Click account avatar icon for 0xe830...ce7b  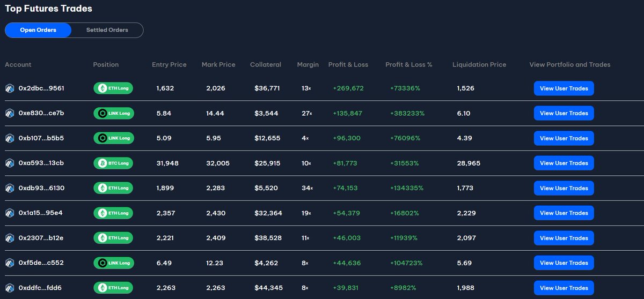(10, 113)
